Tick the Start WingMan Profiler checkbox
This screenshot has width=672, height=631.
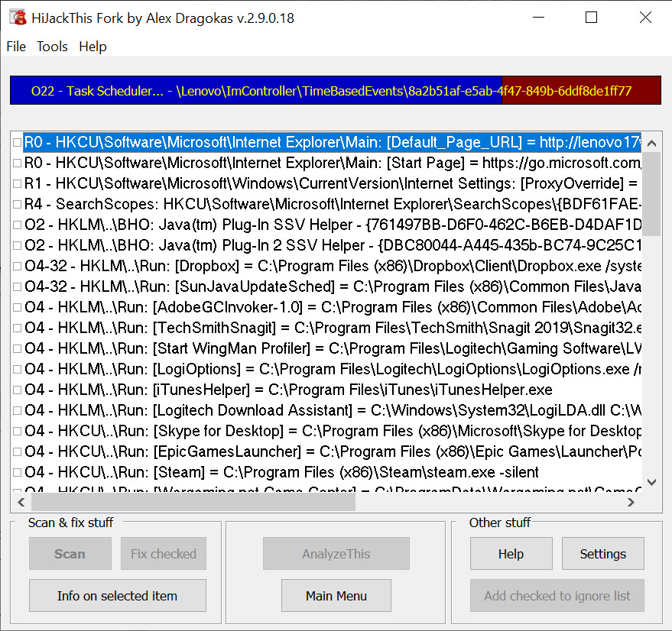tap(17, 348)
